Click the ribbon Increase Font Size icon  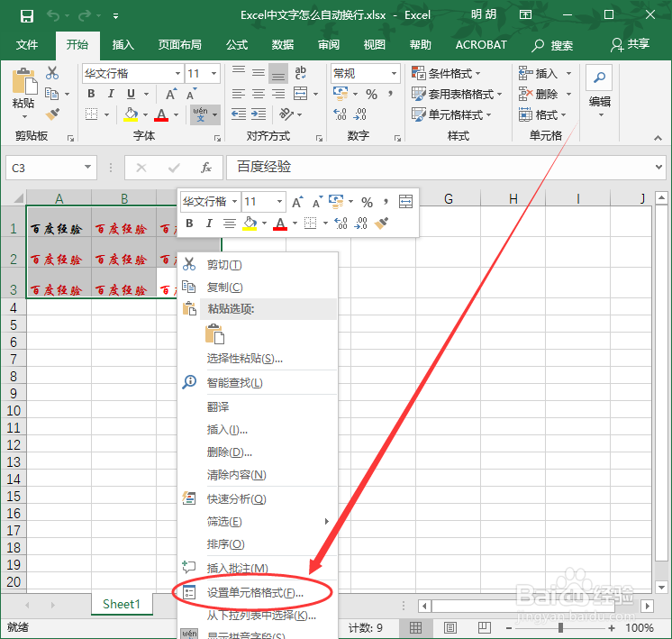click(171, 94)
